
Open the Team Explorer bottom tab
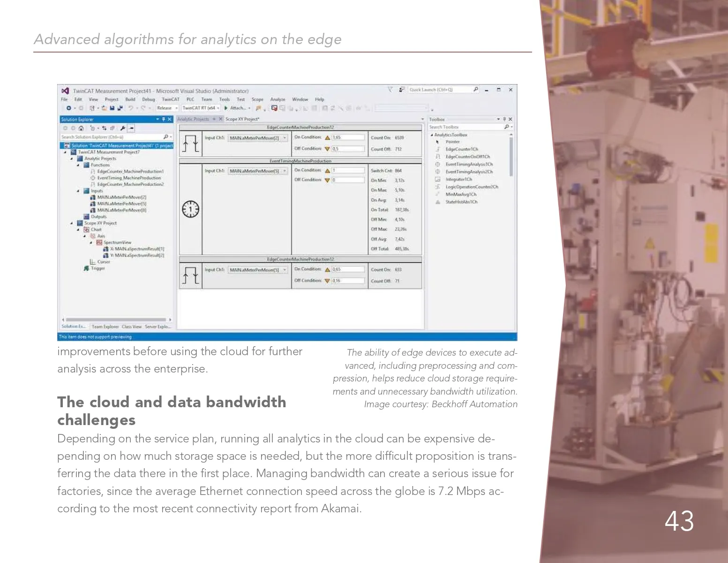point(105,327)
